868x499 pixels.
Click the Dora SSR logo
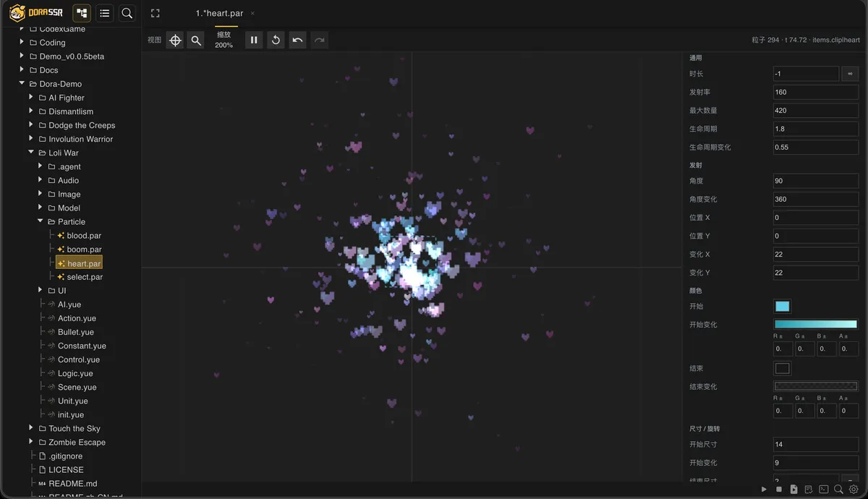[36, 13]
